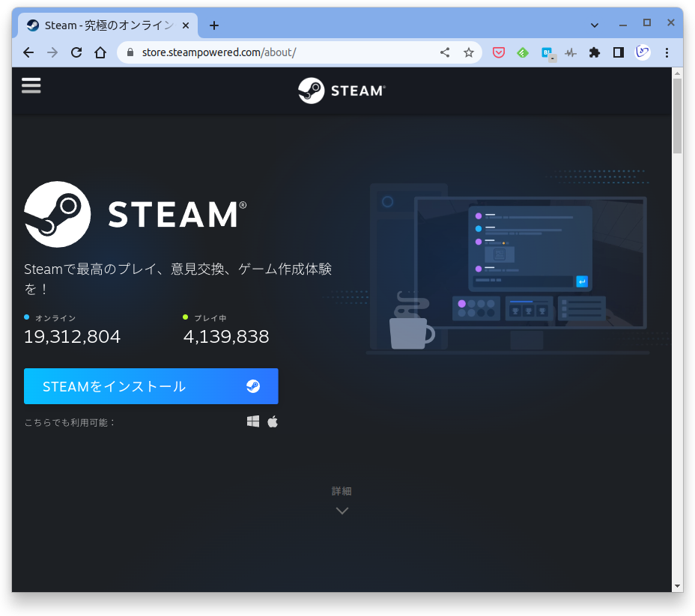This screenshot has width=695, height=616.
Task: Open the browser profile avatar
Action: point(643,52)
